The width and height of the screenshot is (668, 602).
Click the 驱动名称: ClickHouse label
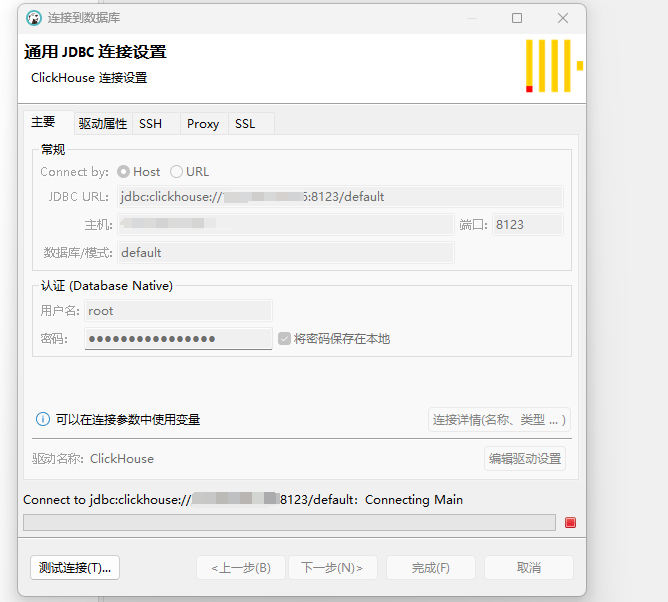click(93, 458)
